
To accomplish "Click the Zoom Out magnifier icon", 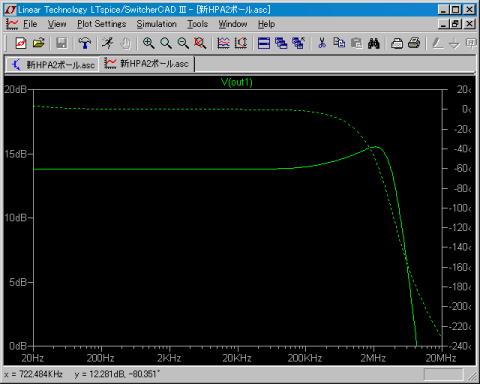I will pyautogui.click(x=183, y=43).
